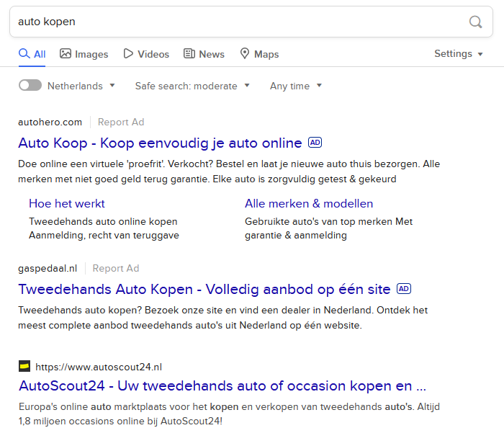Open the AutoScout24 result title link
This screenshot has width=504, height=446.
pyautogui.click(x=222, y=386)
